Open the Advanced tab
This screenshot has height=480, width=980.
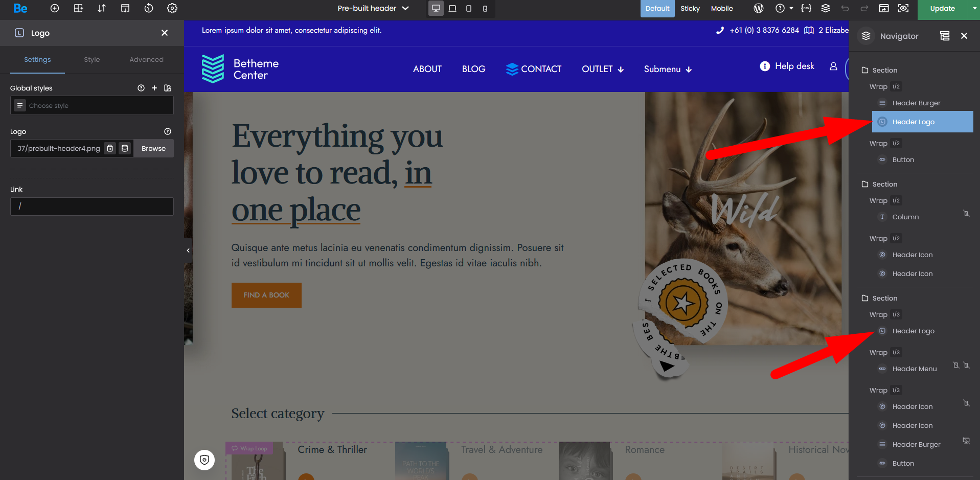coord(146,60)
